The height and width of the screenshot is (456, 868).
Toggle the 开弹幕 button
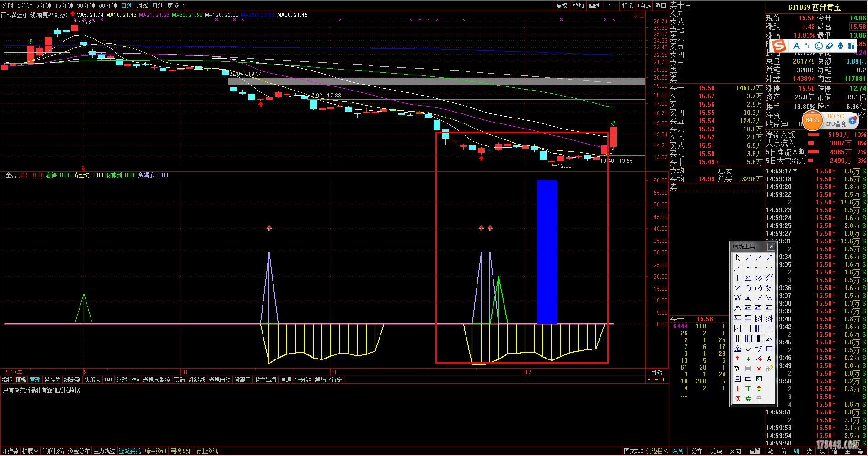[10, 451]
